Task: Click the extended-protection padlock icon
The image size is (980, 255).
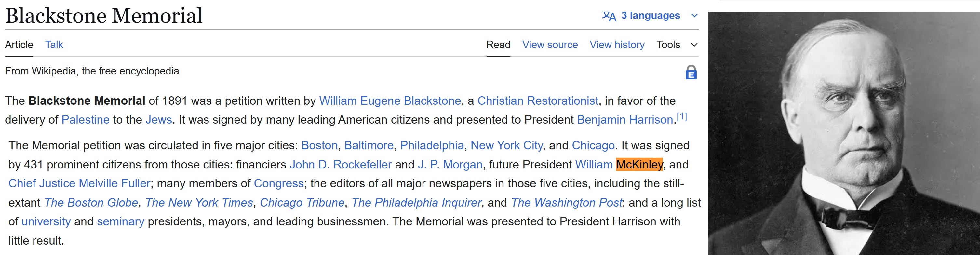Action: click(691, 72)
